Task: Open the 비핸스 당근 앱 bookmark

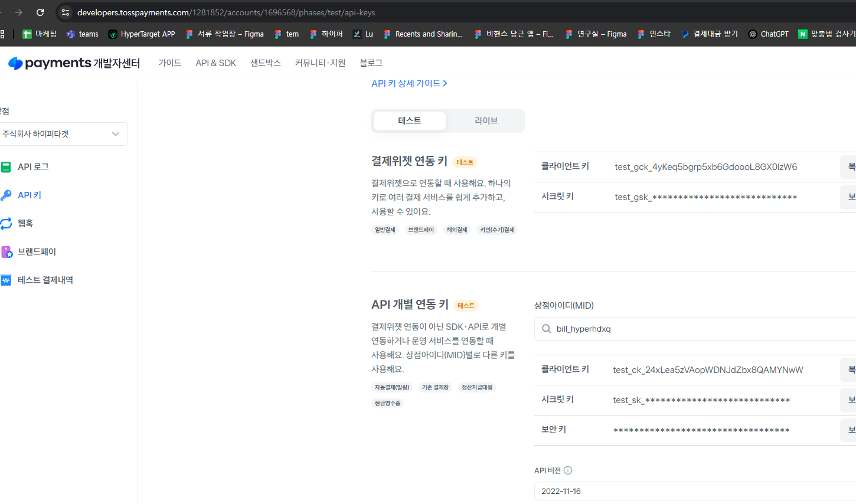Action: [514, 34]
